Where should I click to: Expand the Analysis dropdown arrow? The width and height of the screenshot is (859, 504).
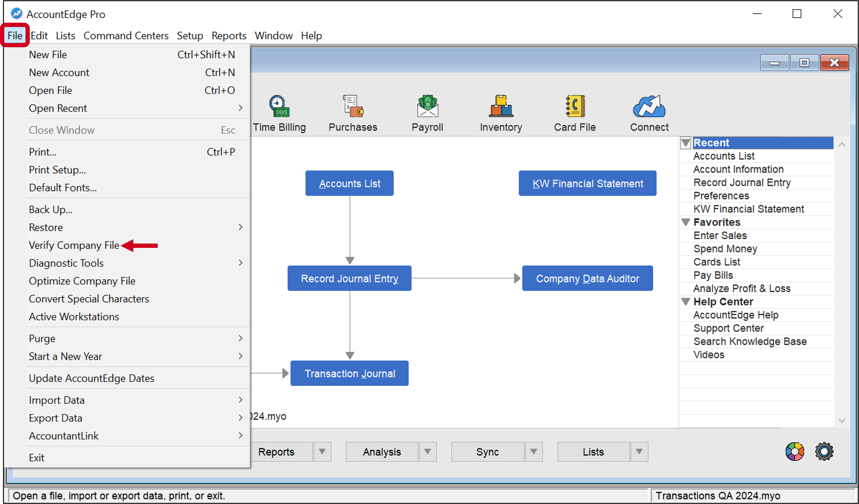tap(428, 452)
